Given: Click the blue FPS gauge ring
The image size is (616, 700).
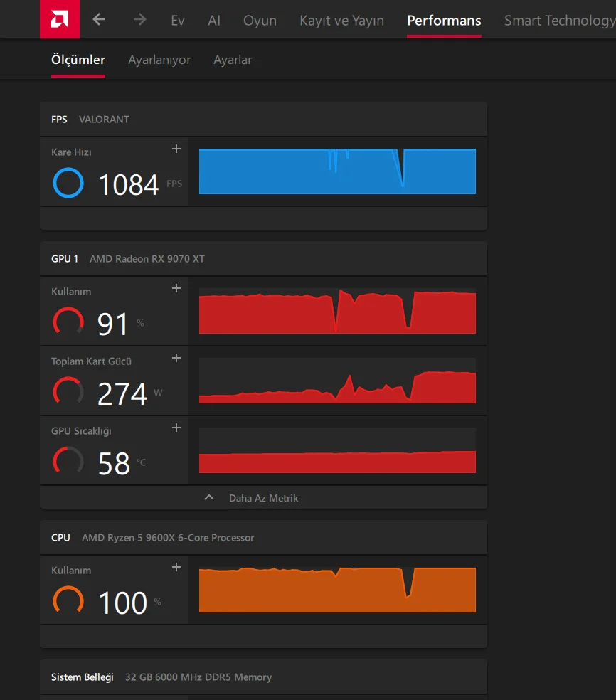Looking at the screenshot, I should click(x=68, y=183).
